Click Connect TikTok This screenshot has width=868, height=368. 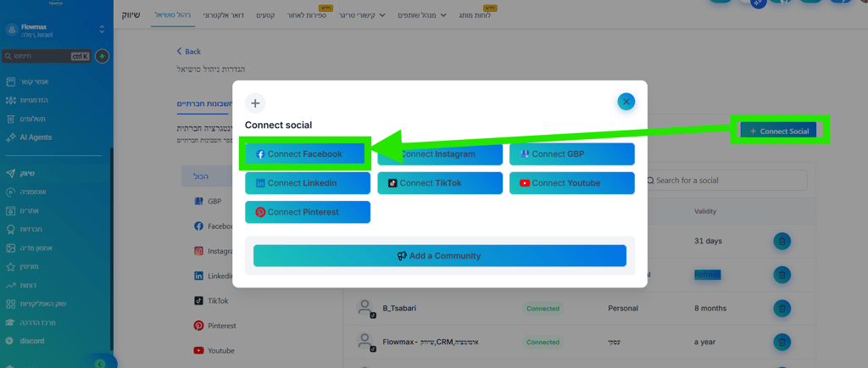pos(440,183)
